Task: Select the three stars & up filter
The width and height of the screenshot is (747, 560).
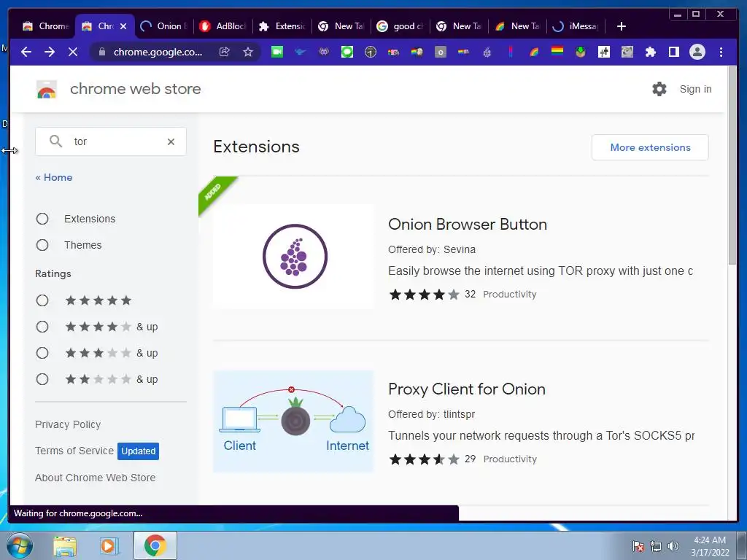Action: pos(42,353)
